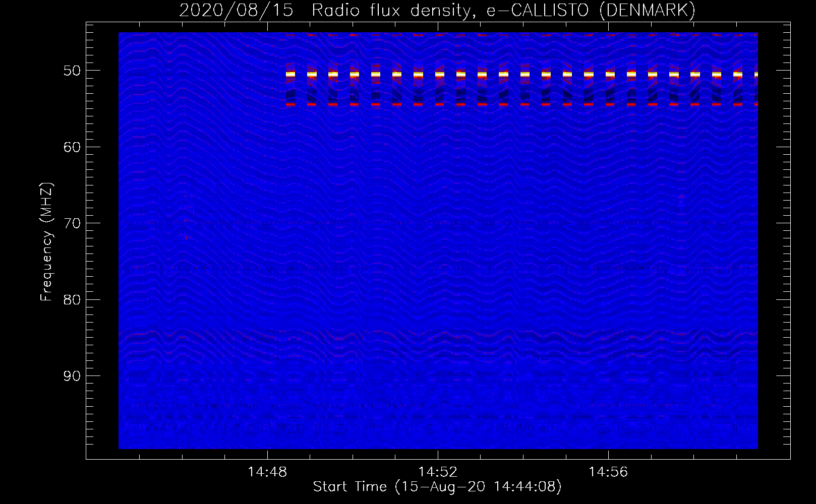Viewport: 816px width, 504px height.
Task: Click the 80 frequency tick label
Action: pos(72,300)
